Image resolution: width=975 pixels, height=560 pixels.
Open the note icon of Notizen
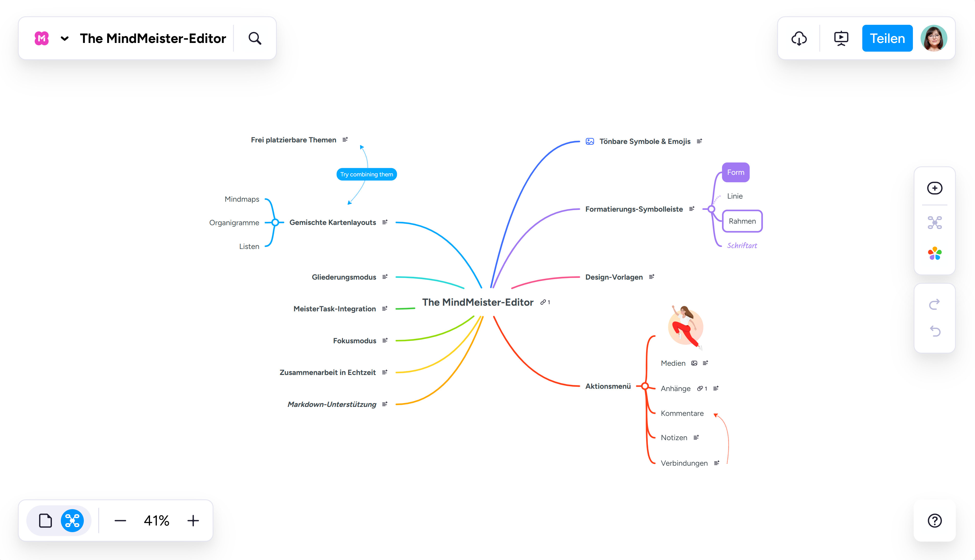pyautogui.click(x=696, y=437)
